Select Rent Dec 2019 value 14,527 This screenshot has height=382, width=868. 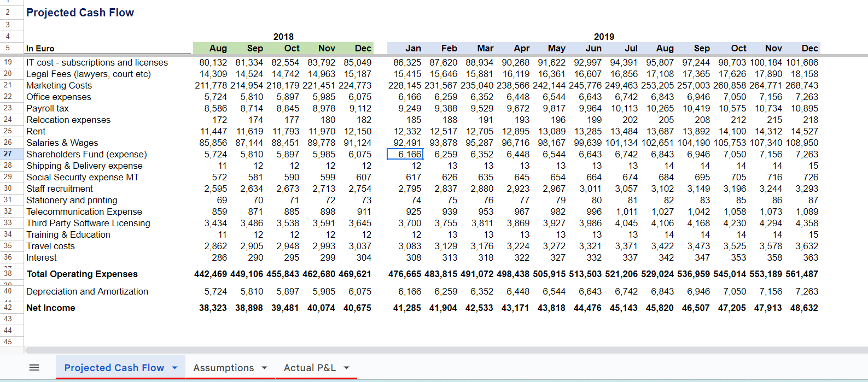804,131
